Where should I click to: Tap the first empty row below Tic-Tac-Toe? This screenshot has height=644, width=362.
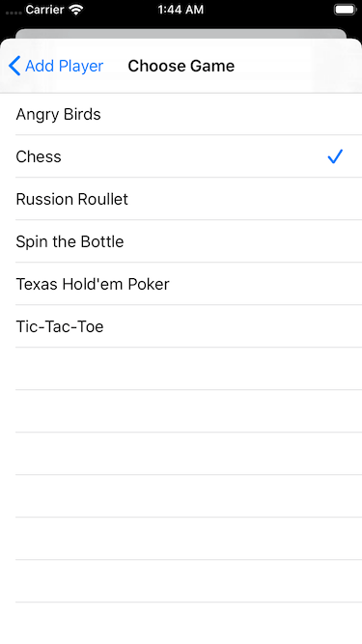(181, 369)
